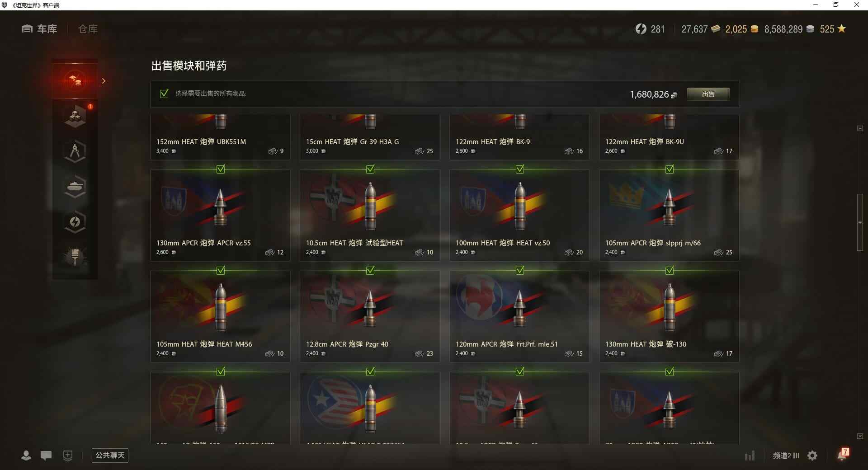Screen dimensions: 868x470
Task: Open notifications bell with badge 7
Action: click(843, 454)
